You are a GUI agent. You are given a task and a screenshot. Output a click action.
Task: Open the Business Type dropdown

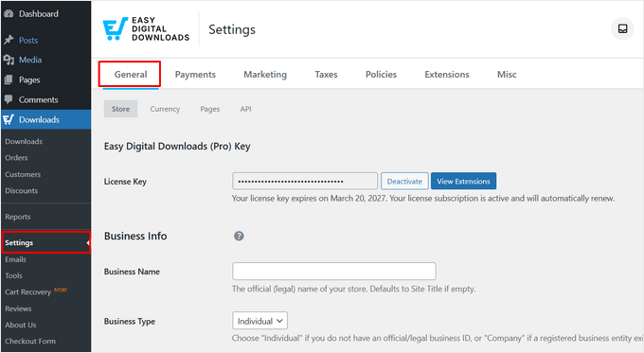tap(259, 321)
